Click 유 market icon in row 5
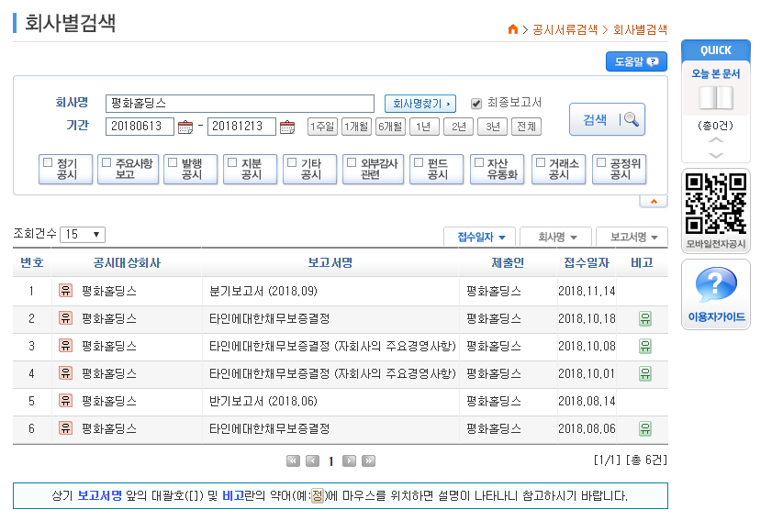 [65, 400]
